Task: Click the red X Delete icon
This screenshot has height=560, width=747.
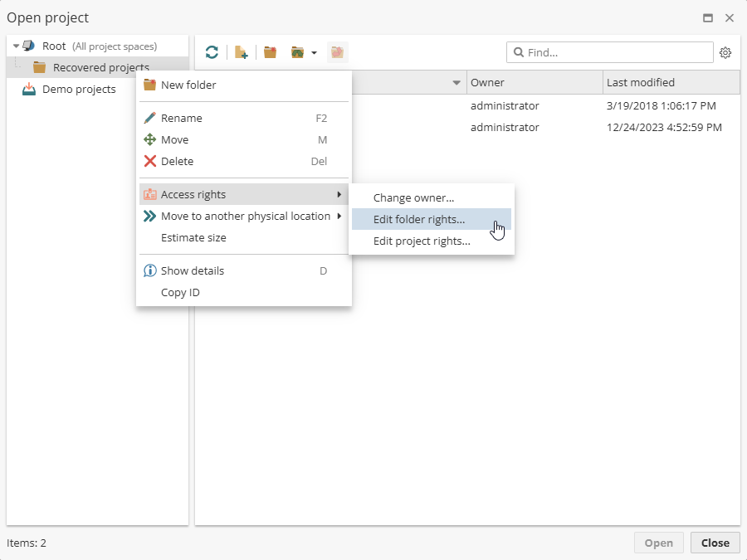Action: point(150,161)
